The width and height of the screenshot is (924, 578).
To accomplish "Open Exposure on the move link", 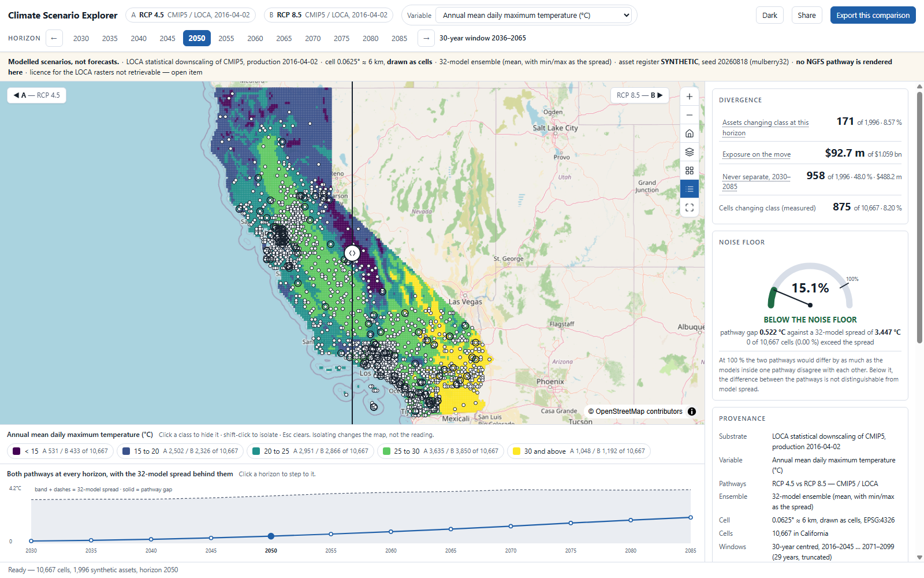I will click(x=757, y=154).
